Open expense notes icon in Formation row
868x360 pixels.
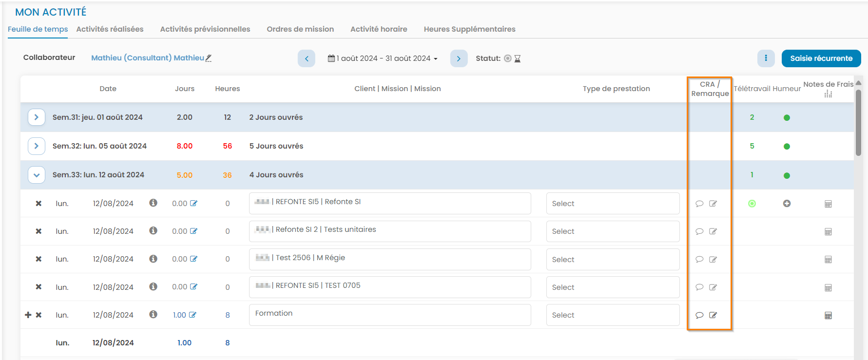pyautogui.click(x=828, y=316)
